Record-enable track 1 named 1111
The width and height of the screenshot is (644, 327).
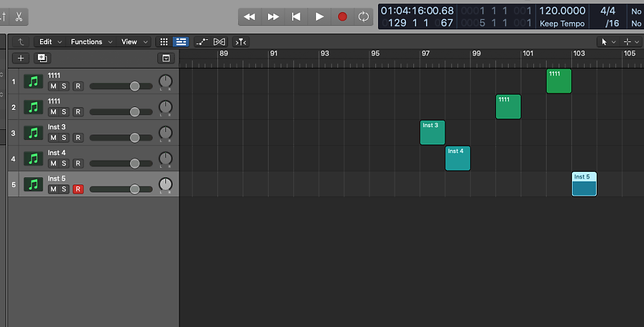tap(78, 86)
